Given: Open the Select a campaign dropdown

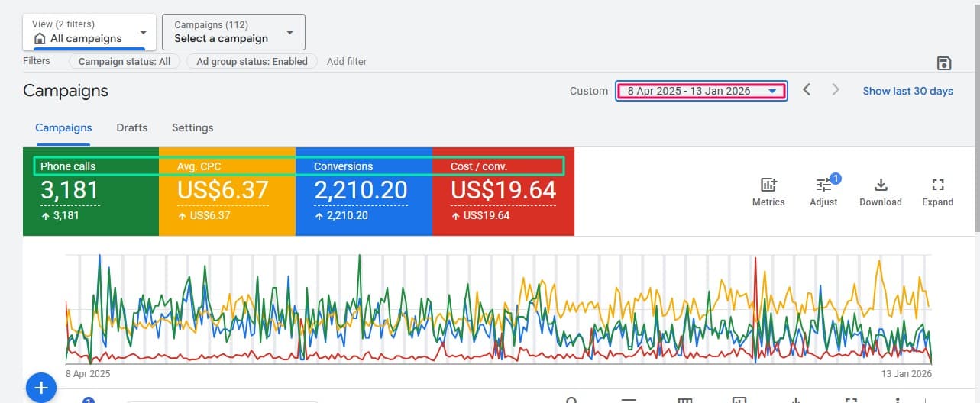Looking at the screenshot, I should pyautogui.click(x=234, y=32).
